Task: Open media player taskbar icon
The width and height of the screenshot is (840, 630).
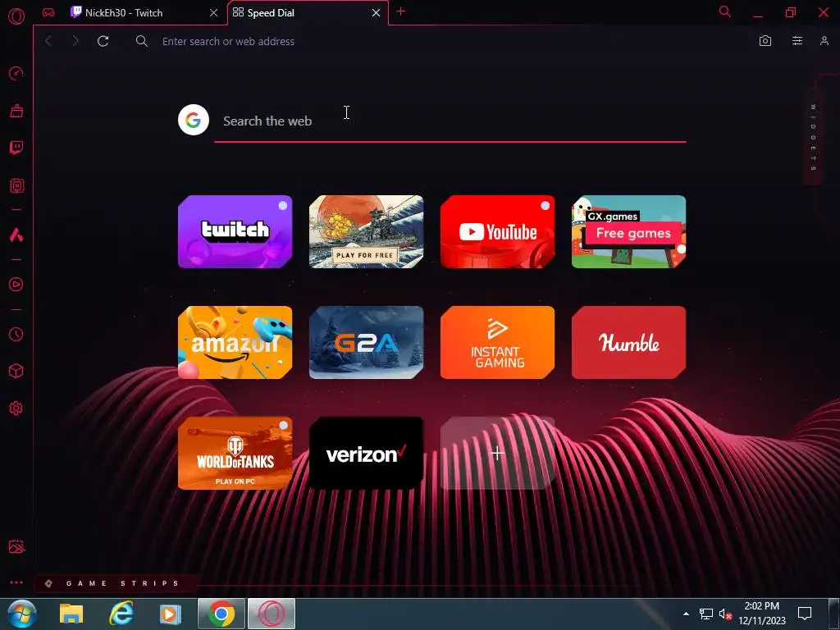Action: click(x=170, y=614)
